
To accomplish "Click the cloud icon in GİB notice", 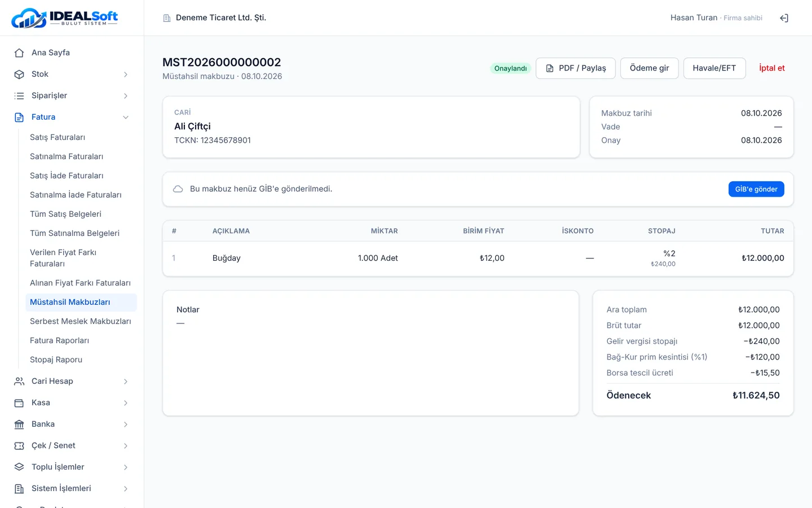I will [178, 189].
